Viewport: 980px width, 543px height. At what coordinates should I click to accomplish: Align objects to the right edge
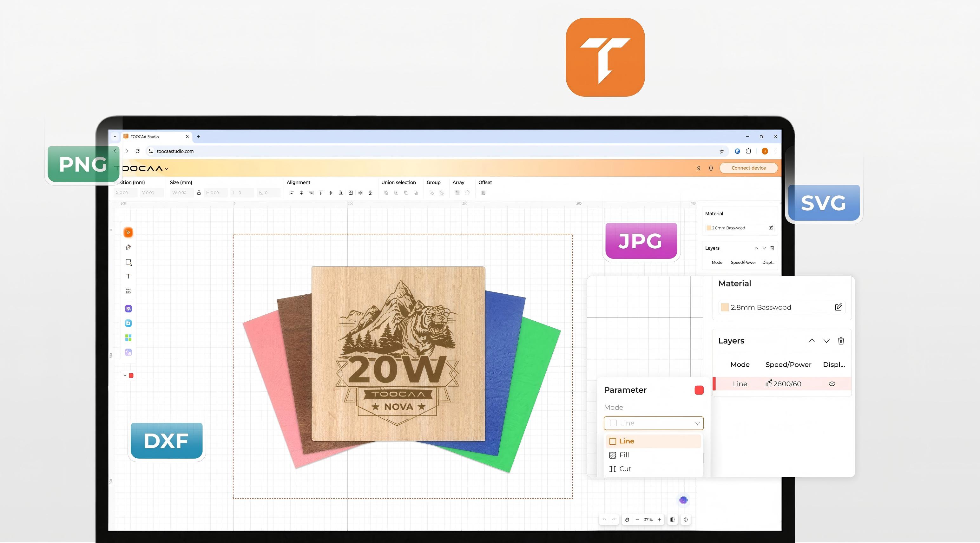(x=311, y=193)
